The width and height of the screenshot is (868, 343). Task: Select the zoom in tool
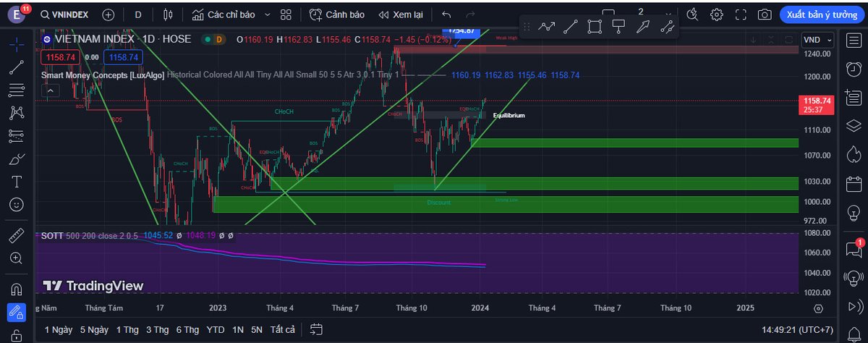point(17,258)
